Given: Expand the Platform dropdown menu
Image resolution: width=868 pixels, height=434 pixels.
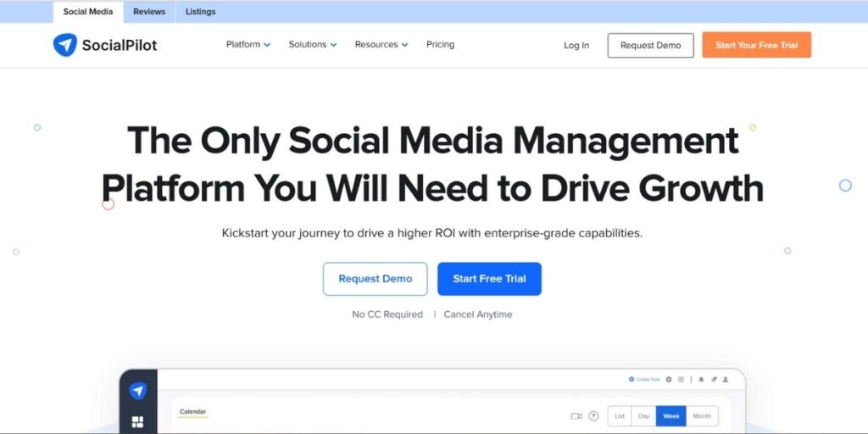Looking at the screenshot, I should 248,45.
